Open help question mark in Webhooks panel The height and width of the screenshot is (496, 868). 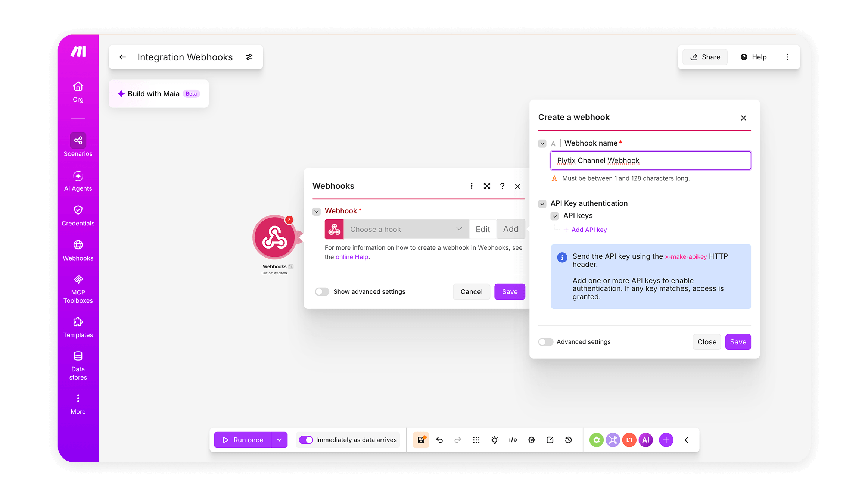coord(502,186)
